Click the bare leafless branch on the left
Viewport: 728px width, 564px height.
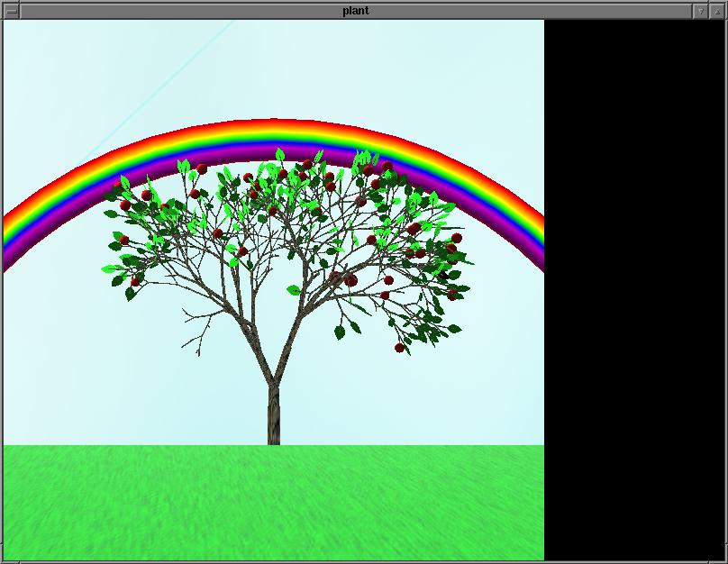(x=200, y=326)
